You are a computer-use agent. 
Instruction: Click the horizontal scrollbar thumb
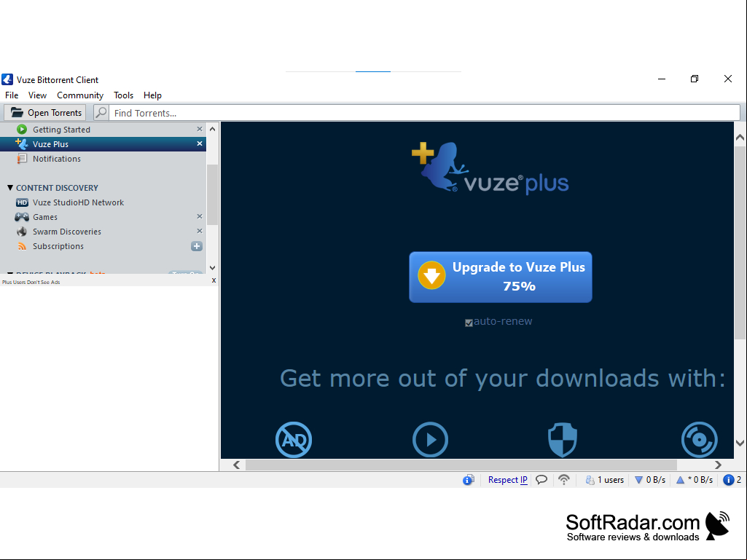[461, 465]
